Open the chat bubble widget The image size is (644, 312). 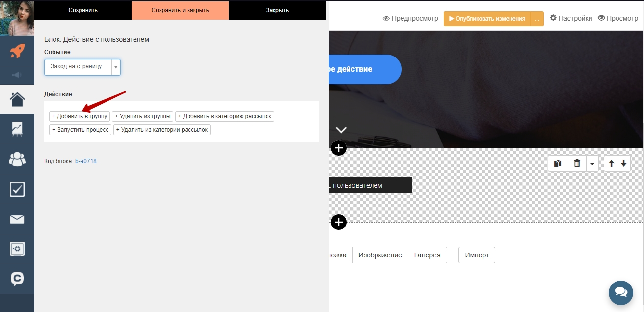point(620,293)
